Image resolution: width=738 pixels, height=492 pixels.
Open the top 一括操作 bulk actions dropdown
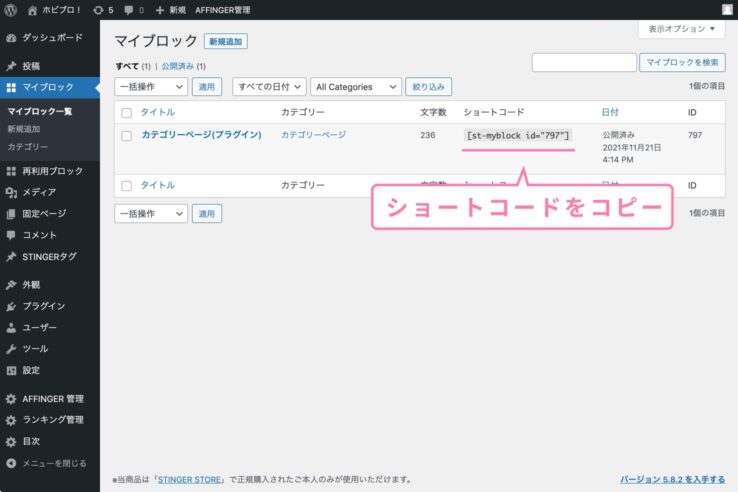click(x=151, y=87)
